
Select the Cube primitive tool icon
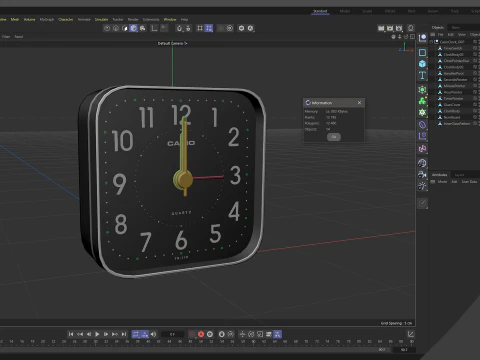coord(422,64)
